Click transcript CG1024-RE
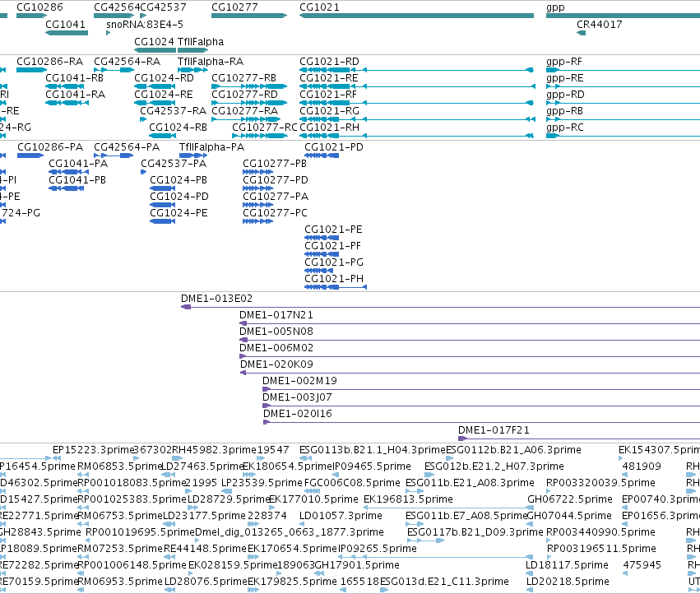Image resolution: width=700 pixels, height=594 pixels. click(164, 95)
